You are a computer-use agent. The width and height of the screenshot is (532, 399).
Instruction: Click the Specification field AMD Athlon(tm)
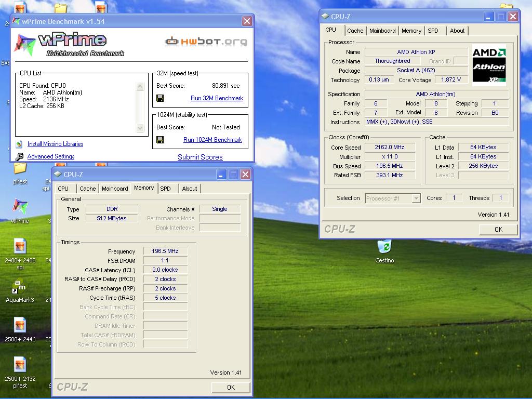[x=436, y=94]
